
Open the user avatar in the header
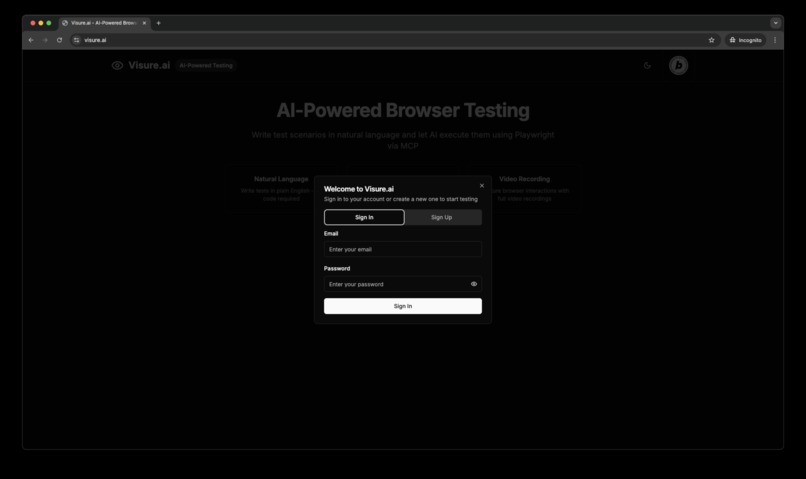point(679,65)
